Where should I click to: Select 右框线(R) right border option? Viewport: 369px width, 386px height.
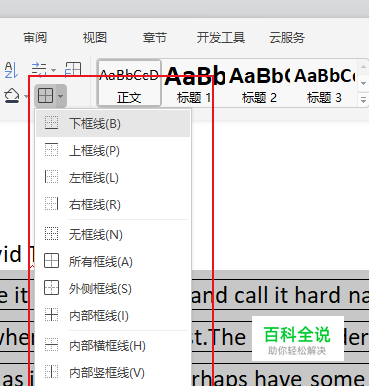point(113,204)
